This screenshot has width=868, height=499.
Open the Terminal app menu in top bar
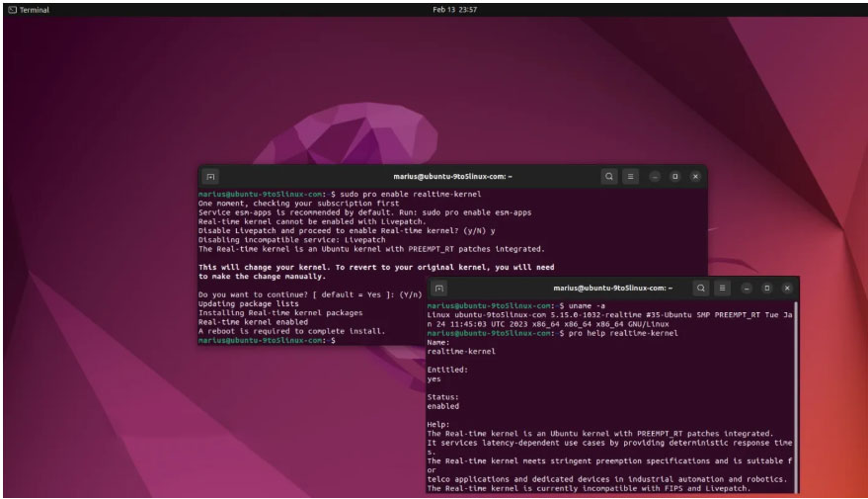[29, 9]
